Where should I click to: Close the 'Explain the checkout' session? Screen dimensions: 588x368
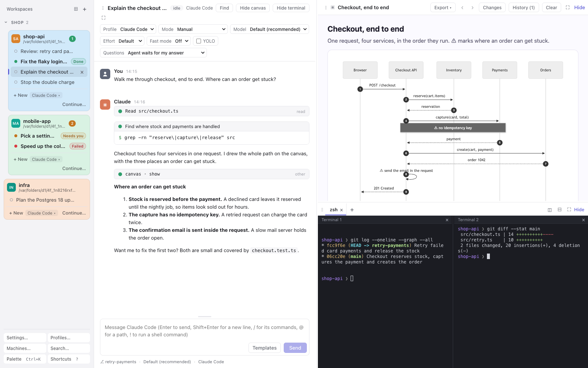pos(82,72)
